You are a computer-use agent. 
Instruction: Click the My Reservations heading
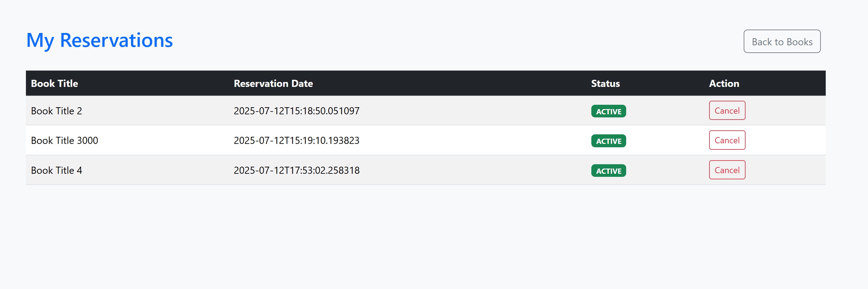click(99, 40)
